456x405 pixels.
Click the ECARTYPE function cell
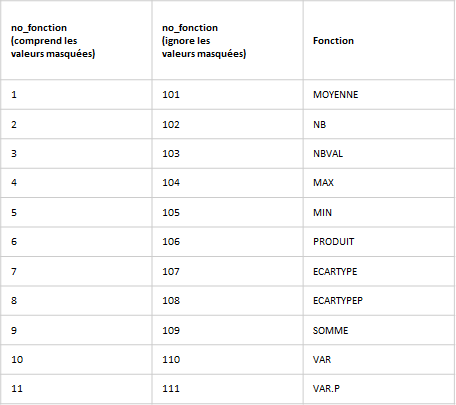[x=378, y=271]
